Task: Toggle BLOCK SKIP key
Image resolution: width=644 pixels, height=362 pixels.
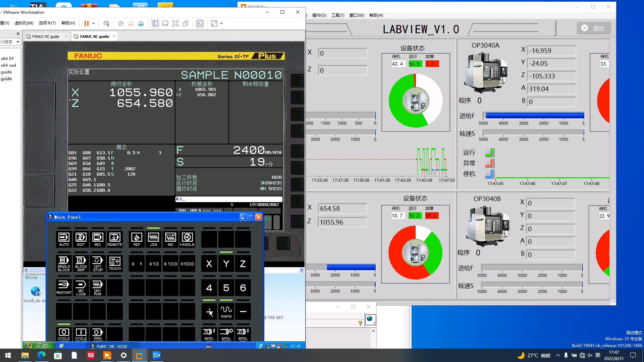Action: pyautogui.click(x=81, y=263)
